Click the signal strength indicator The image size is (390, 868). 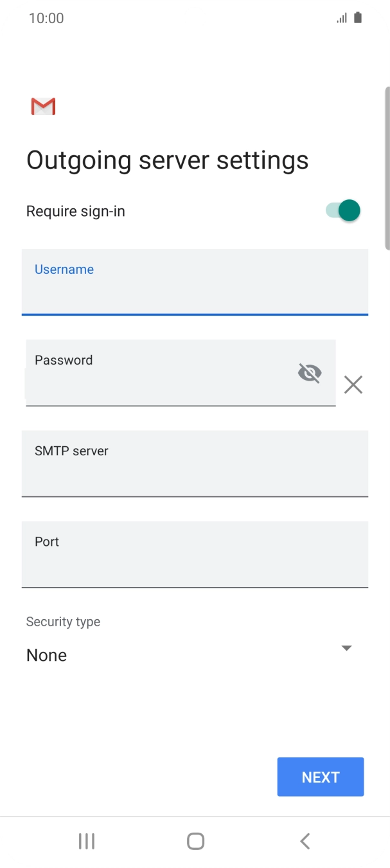click(x=341, y=17)
